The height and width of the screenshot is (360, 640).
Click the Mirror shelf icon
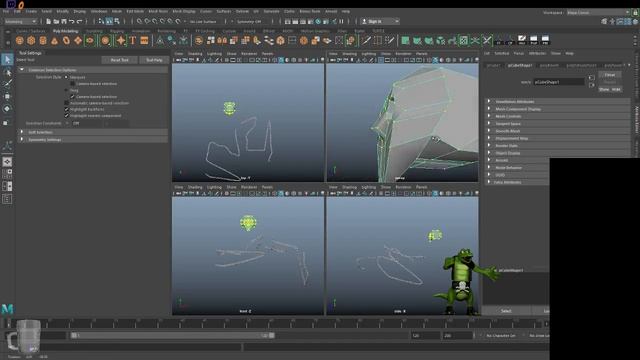[x=222, y=40]
